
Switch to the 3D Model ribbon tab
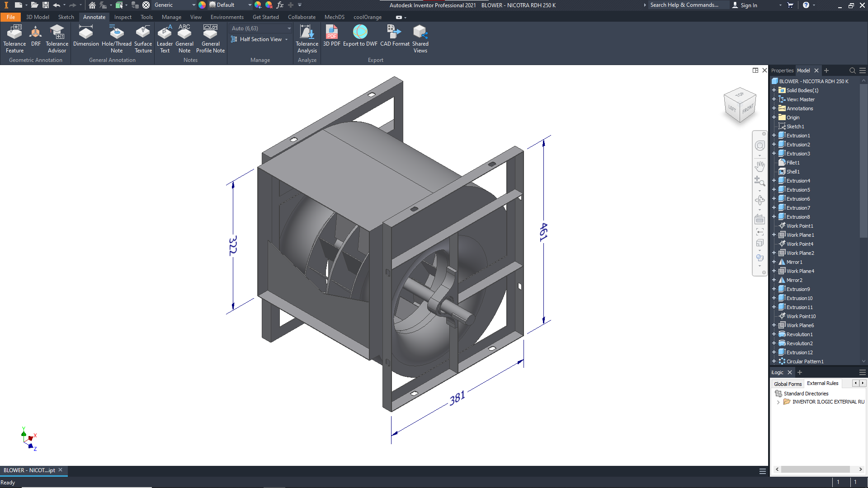(x=38, y=17)
